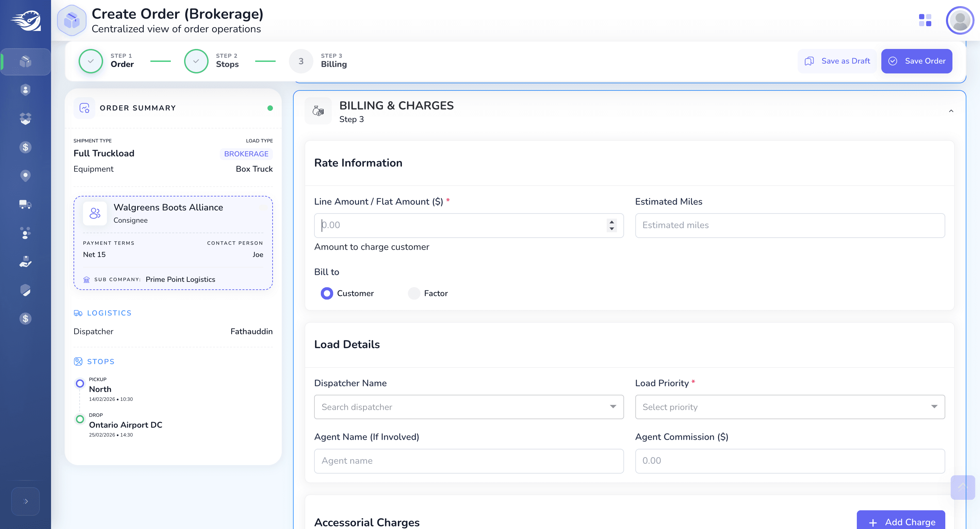
Task: Click the North pickup stop
Action: [100, 389]
